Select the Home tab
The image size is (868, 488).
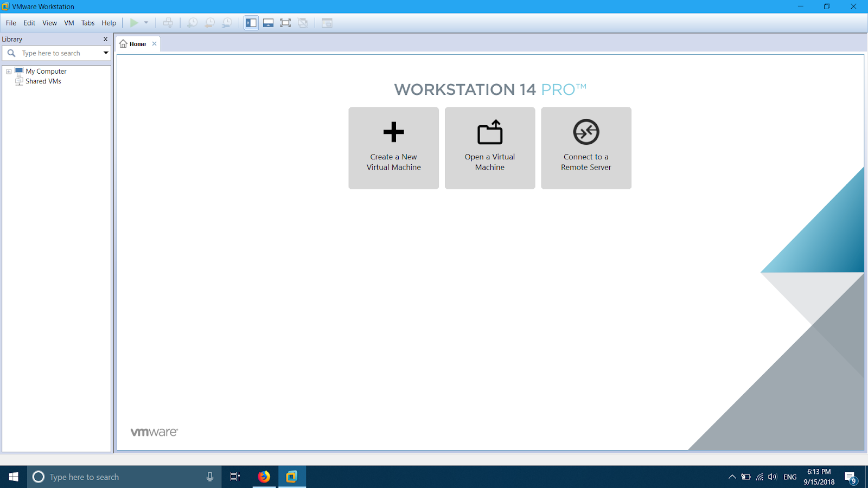click(137, 43)
